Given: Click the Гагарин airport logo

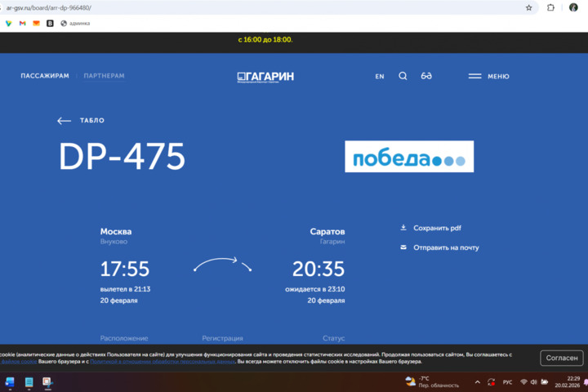Looking at the screenshot, I should [265, 77].
